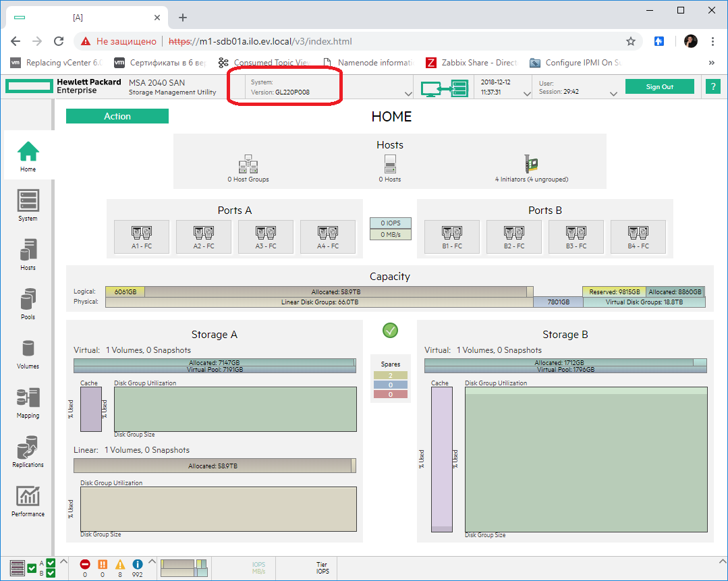Select port A2 - FC

coord(204,237)
